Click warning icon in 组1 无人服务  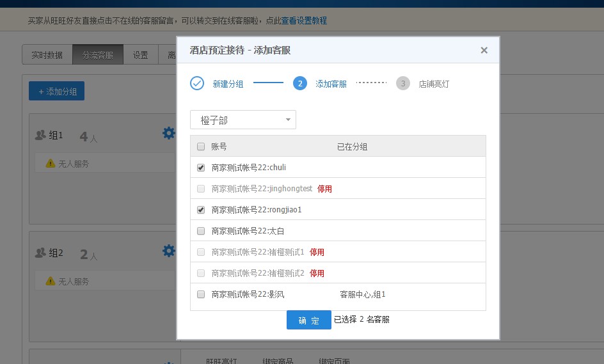pos(51,164)
